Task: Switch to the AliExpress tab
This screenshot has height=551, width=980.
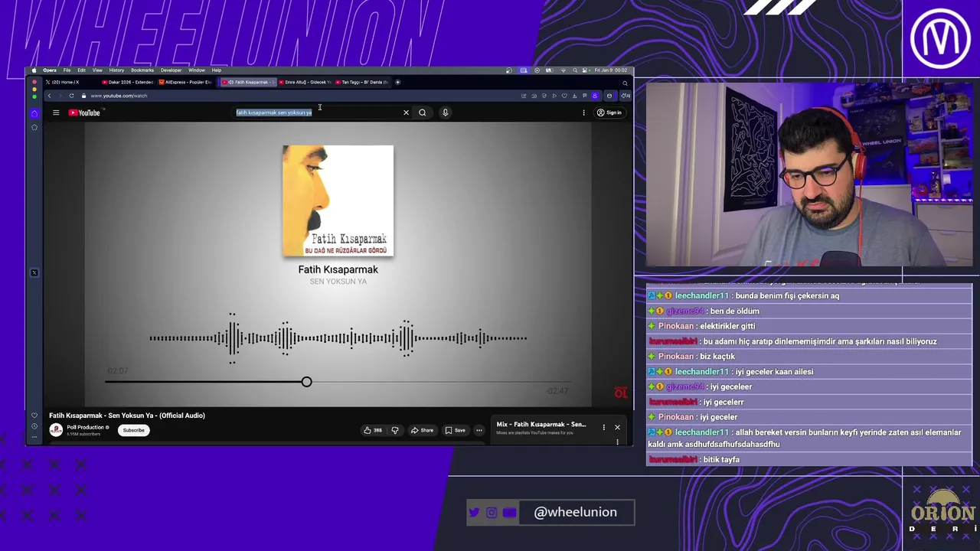Action: click(x=186, y=82)
